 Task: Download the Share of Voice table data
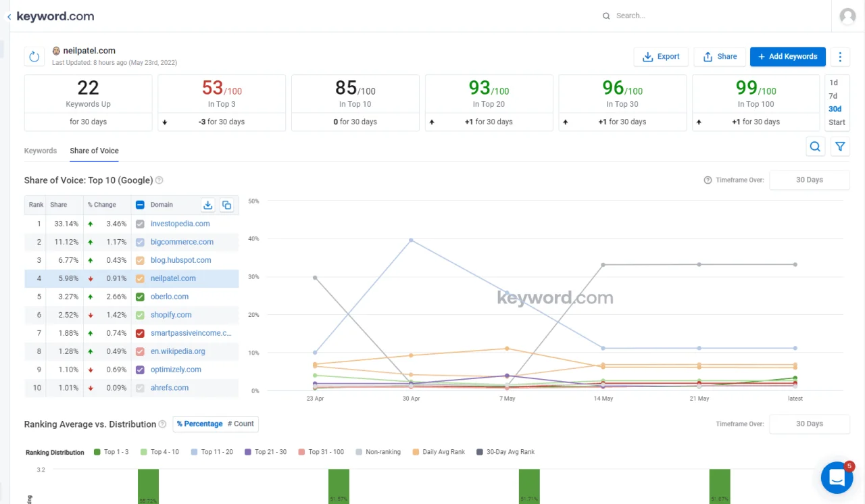[209, 205]
